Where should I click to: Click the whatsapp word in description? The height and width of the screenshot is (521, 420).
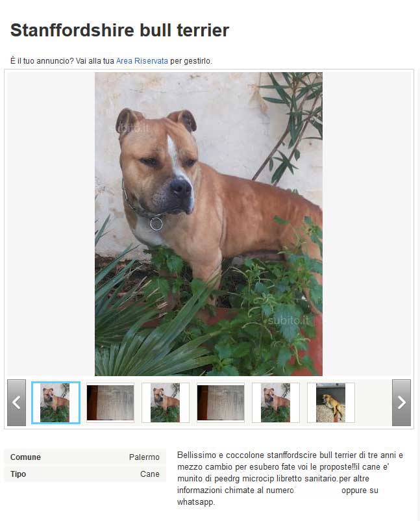tap(196, 502)
